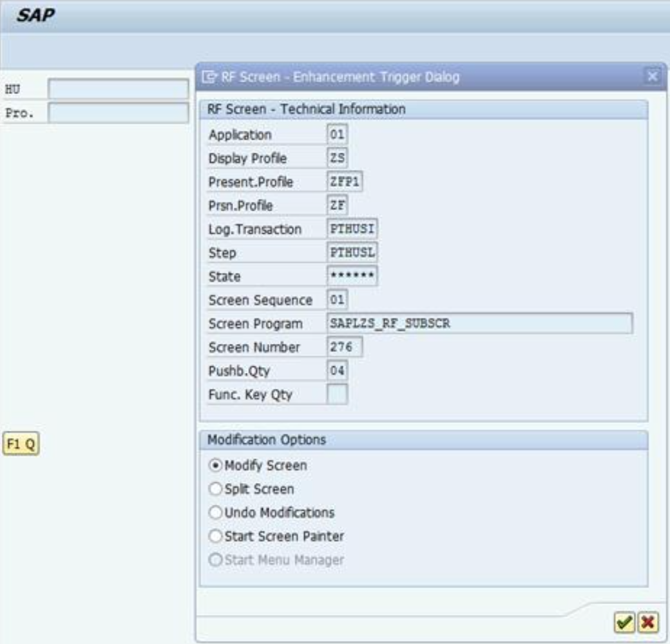Click Present.Profile field ZFP1
The height and width of the screenshot is (644, 670).
point(345,182)
